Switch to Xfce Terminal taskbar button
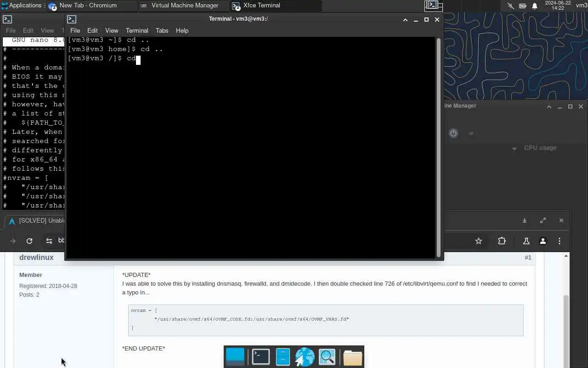Screen dimensions: 588x368 275,6
